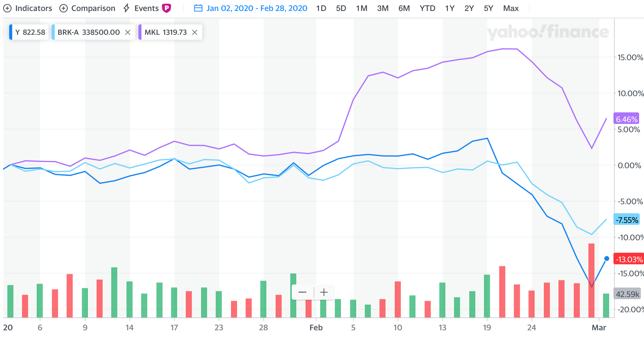Click the 42.59k volume label

click(x=627, y=294)
